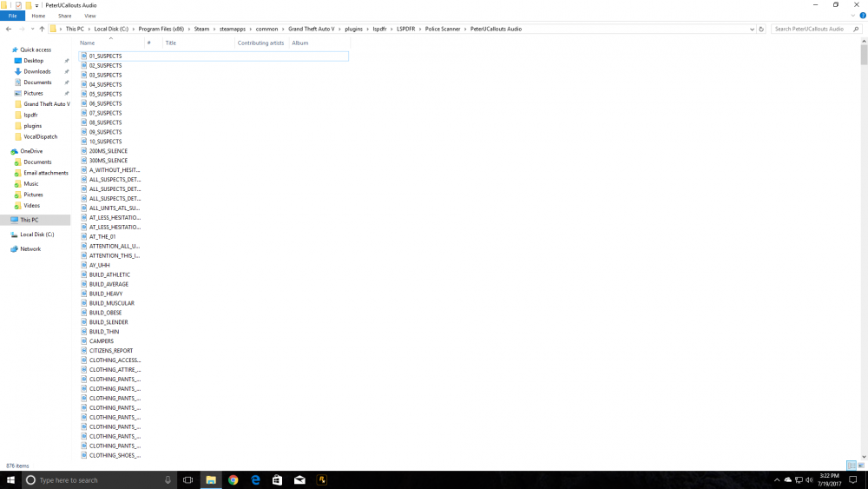Open OneDrive Email attachments folder
The width and height of the screenshot is (868, 489).
click(45, 173)
